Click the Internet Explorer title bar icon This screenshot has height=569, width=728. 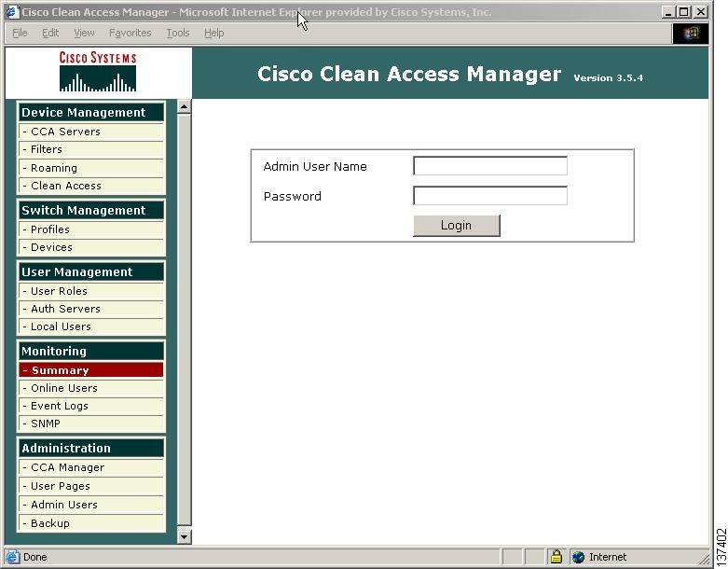pos(12,11)
